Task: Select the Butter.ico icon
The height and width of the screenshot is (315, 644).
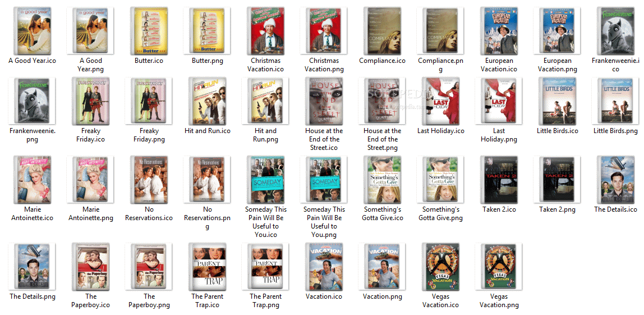Action: pos(149,30)
